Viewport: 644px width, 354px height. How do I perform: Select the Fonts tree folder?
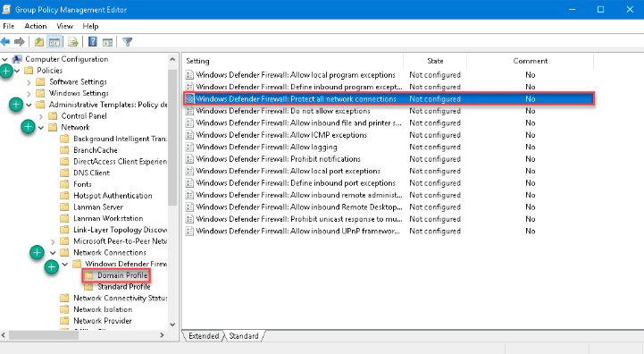pyautogui.click(x=82, y=184)
